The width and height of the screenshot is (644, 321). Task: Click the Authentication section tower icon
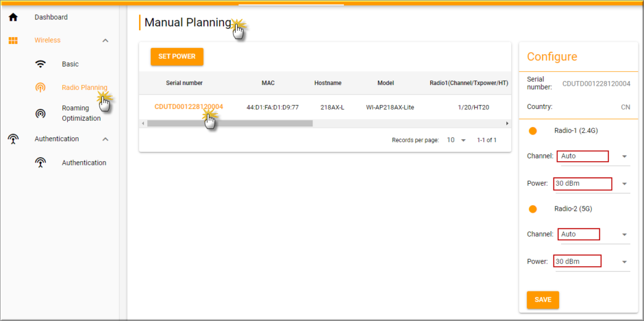click(13, 139)
